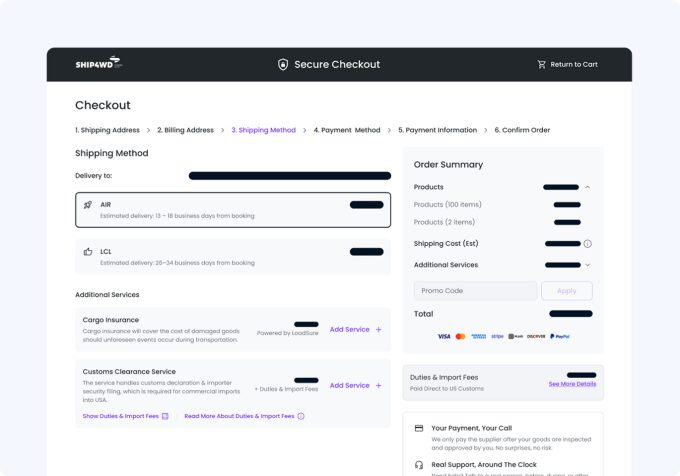Click plus icon next to Customs Clearance Add Service
Viewport: 680px width, 476px height.
click(379, 385)
